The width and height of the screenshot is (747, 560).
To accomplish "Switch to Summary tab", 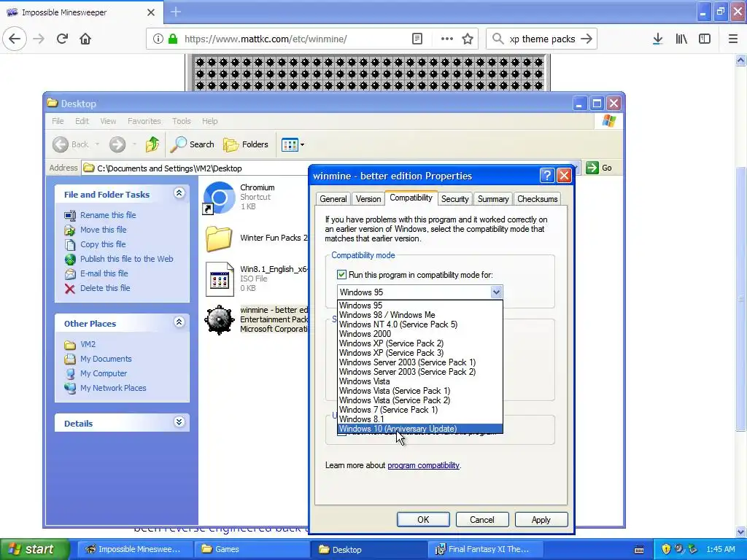I will click(x=493, y=199).
